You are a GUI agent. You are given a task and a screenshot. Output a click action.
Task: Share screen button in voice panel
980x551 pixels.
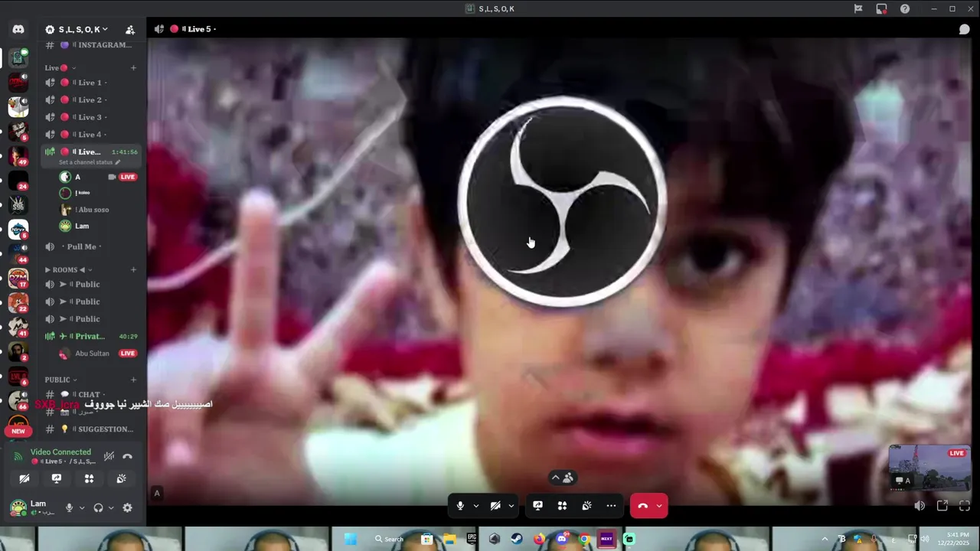pos(57,478)
